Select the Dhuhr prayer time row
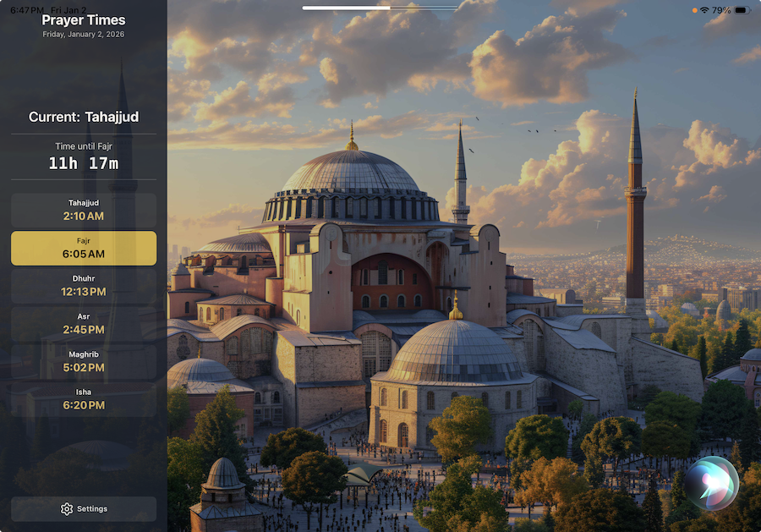Screen dimensions: 761x532 82,284
